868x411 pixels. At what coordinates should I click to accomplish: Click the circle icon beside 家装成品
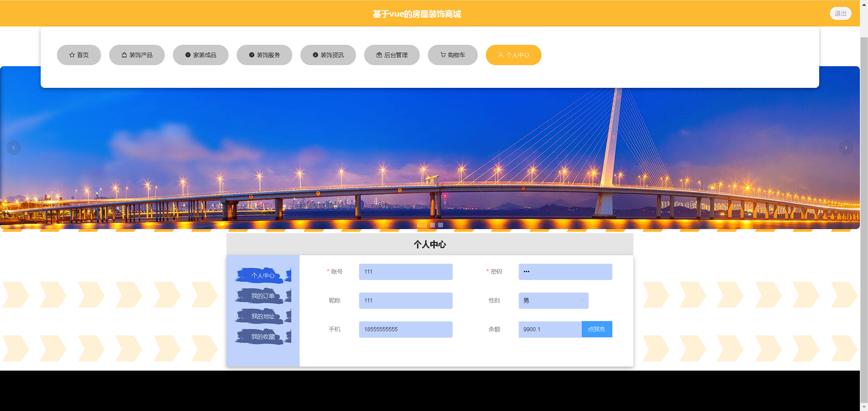[x=188, y=55]
